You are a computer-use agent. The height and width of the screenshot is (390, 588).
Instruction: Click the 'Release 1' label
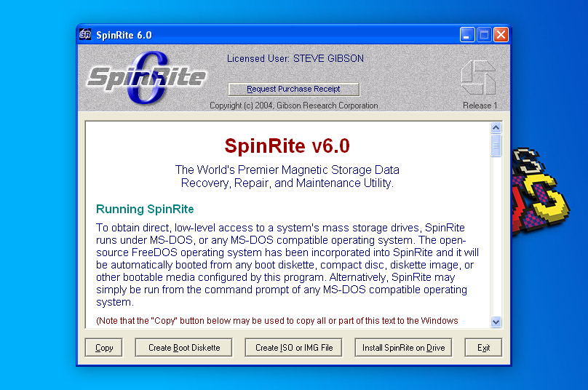tap(480, 106)
